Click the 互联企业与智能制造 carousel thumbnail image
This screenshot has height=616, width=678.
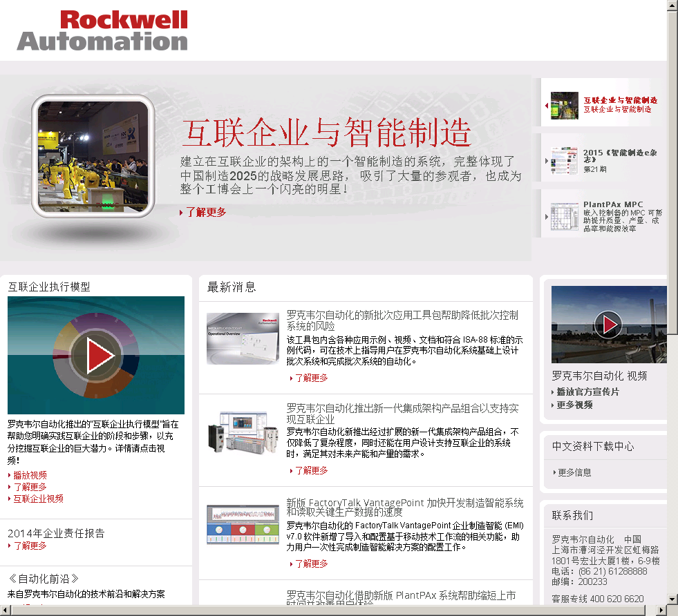coord(564,106)
